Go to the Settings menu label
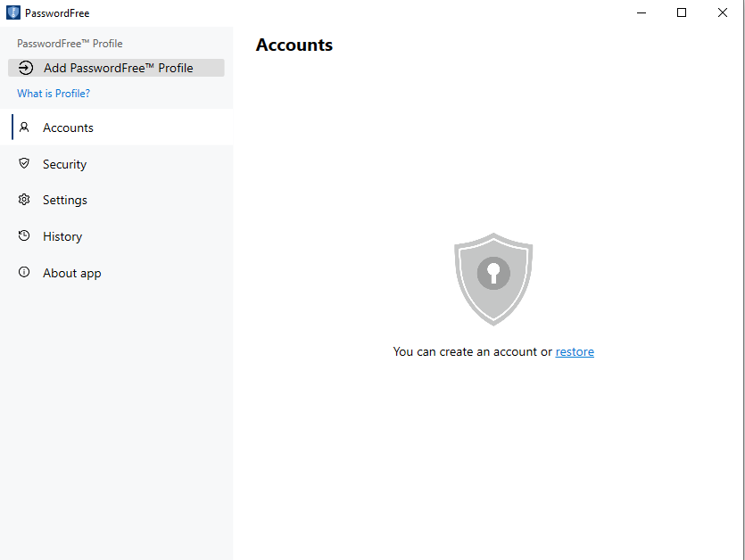 coord(65,200)
